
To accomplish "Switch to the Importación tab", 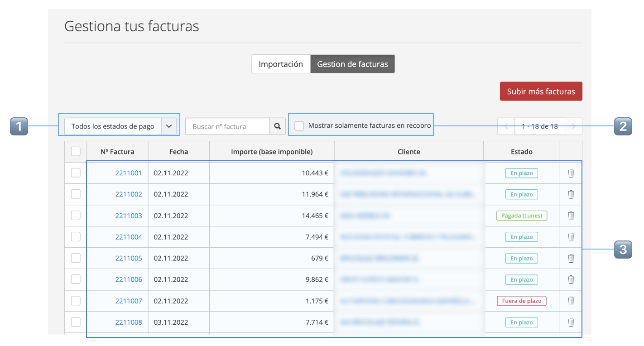I will 281,64.
